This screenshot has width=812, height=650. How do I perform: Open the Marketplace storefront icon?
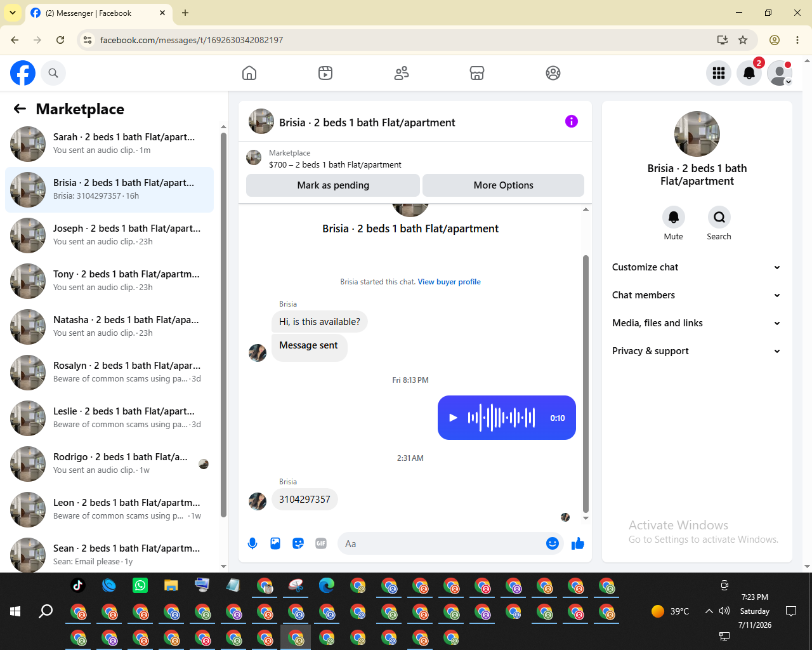tap(477, 73)
